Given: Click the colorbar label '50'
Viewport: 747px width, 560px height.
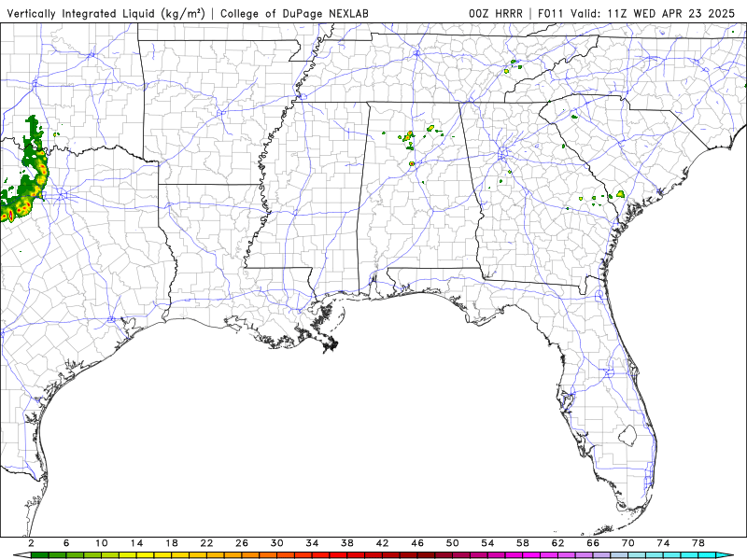Looking at the screenshot, I should pyautogui.click(x=452, y=543).
